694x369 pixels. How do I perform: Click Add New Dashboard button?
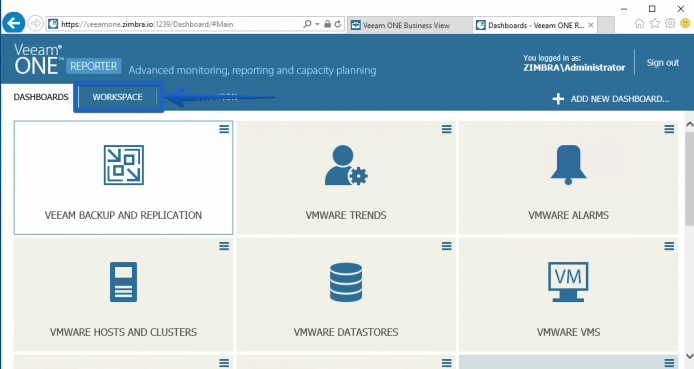coord(611,99)
